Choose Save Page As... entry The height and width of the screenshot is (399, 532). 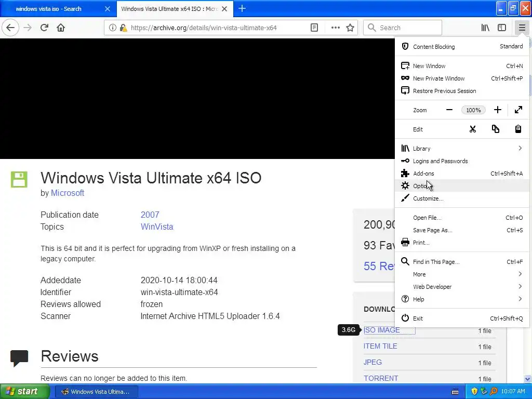pyautogui.click(x=462, y=230)
